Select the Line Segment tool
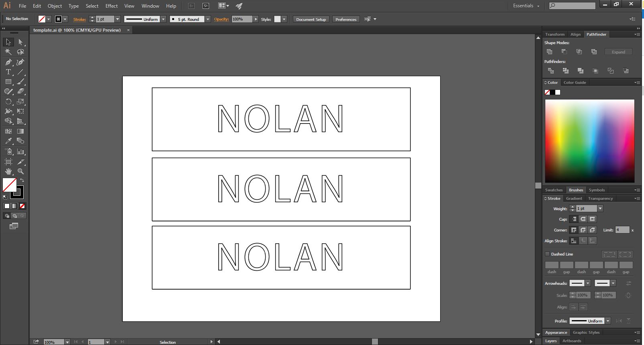The width and height of the screenshot is (644, 345). click(20, 72)
